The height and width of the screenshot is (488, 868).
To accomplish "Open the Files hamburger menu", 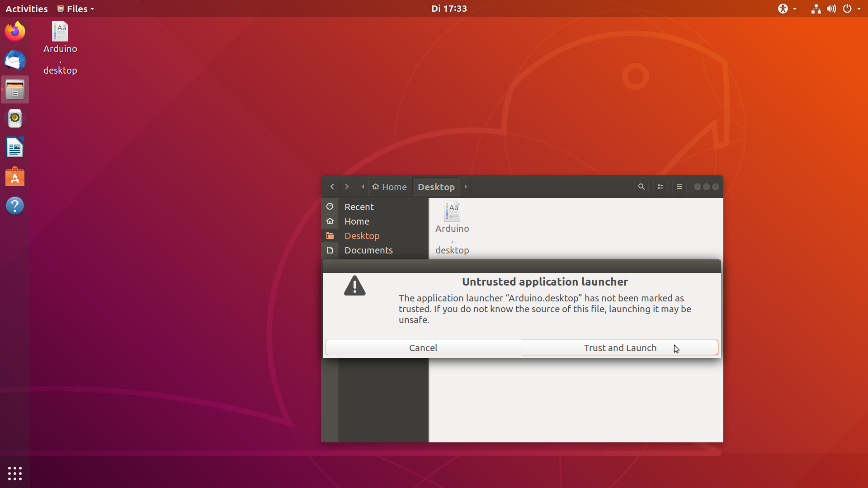I will (679, 187).
